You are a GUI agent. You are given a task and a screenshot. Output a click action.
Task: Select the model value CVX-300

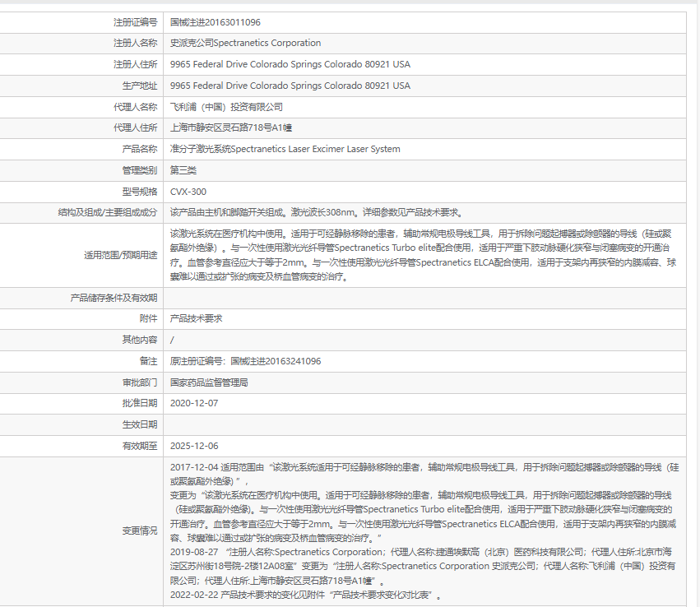tap(188, 192)
